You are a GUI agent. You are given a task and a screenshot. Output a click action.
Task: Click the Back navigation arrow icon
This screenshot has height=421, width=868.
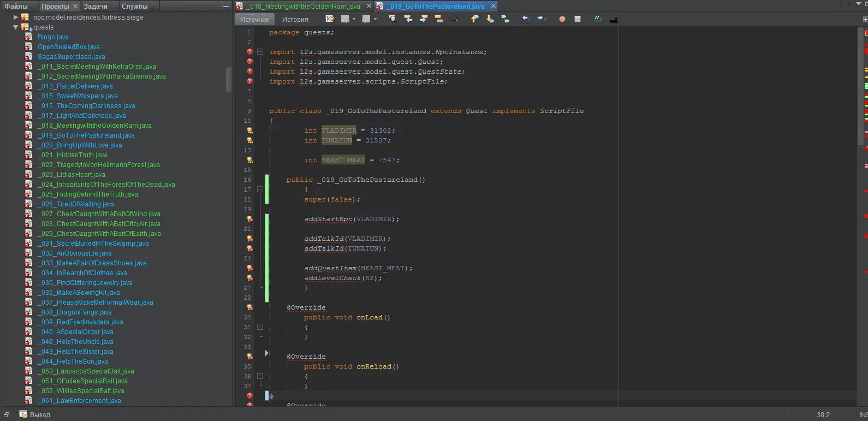[x=344, y=19]
